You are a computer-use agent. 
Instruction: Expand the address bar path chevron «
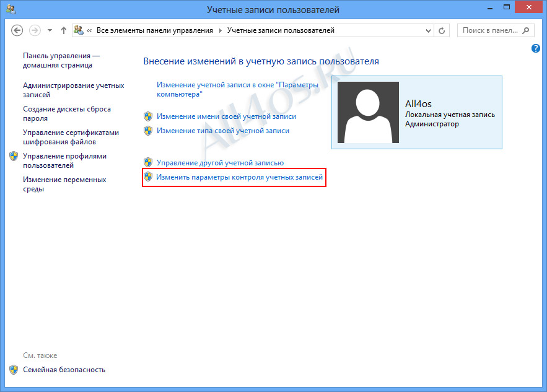point(89,31)
